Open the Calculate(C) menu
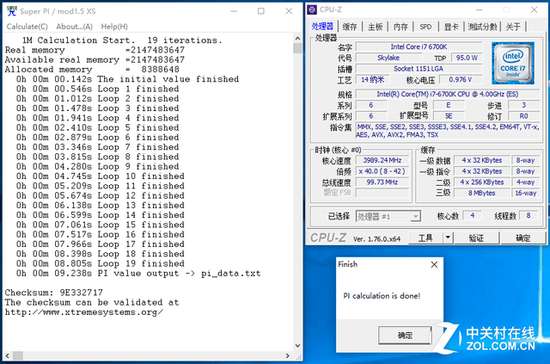The width and height of the screenshot is (550, 364). (x=27, y=27)
